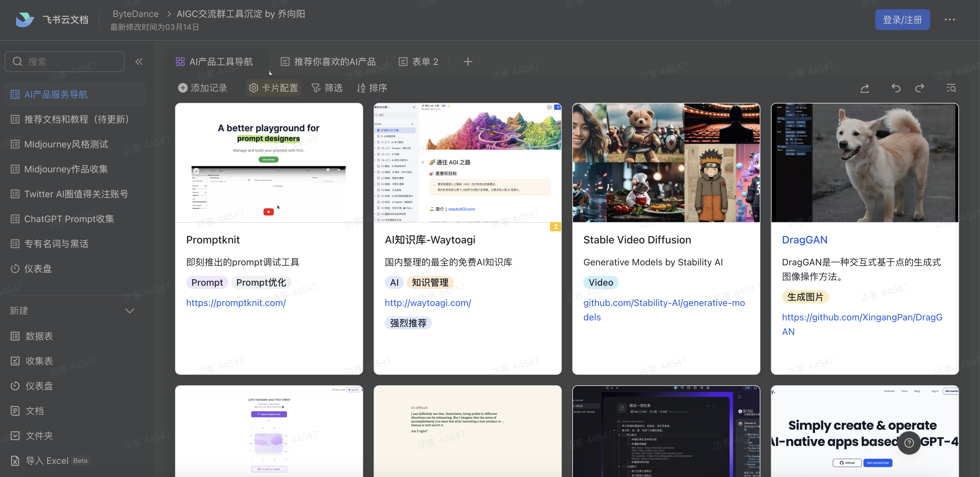
Task: Click the folder icon beside 文件夹
Action: coord(15,435)
